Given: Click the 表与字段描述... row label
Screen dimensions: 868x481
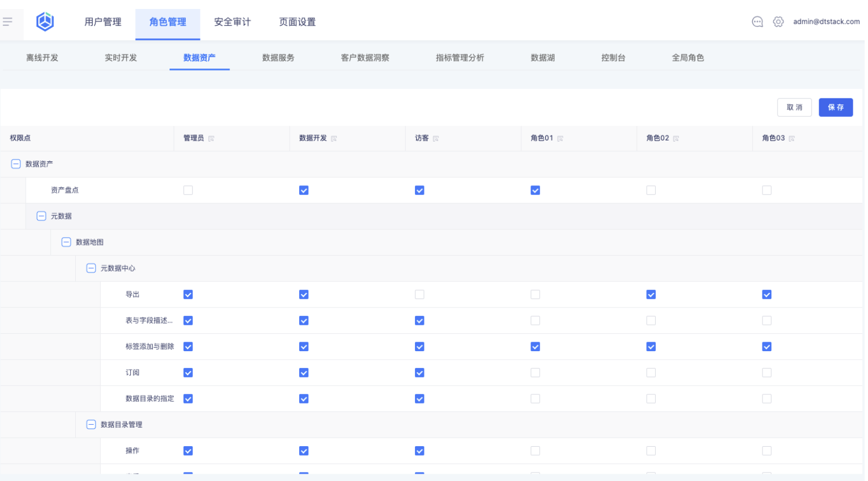Looking at the screenshot, I should [x=149, y=320].
